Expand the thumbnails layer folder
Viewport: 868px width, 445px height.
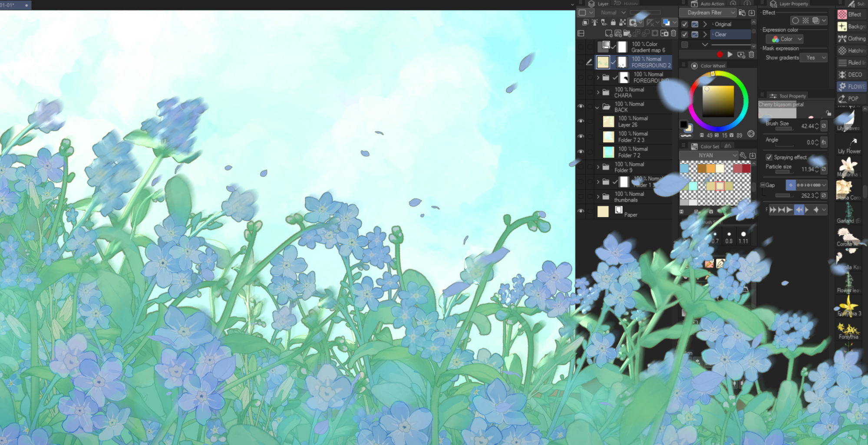pyautogui.click(x=598, y=197)
